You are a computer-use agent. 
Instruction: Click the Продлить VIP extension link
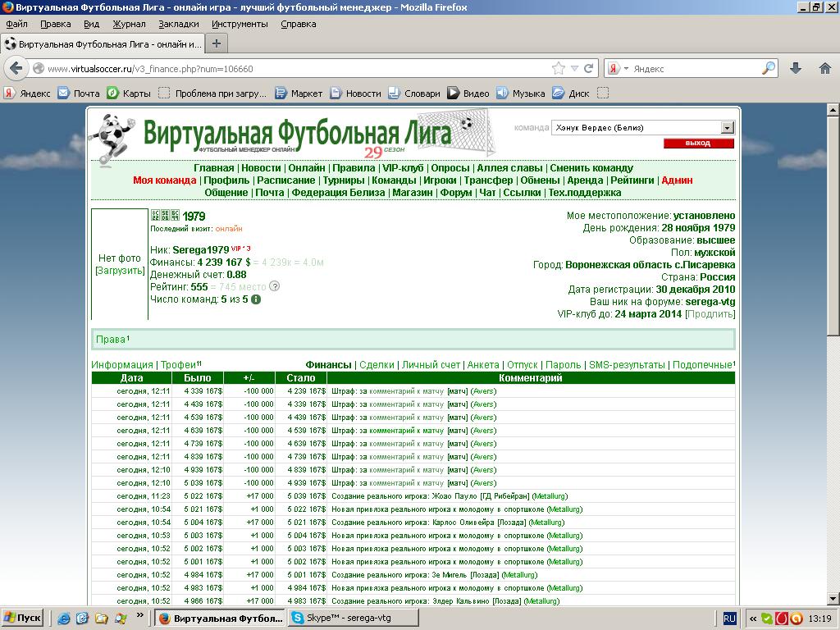(710, 314)
